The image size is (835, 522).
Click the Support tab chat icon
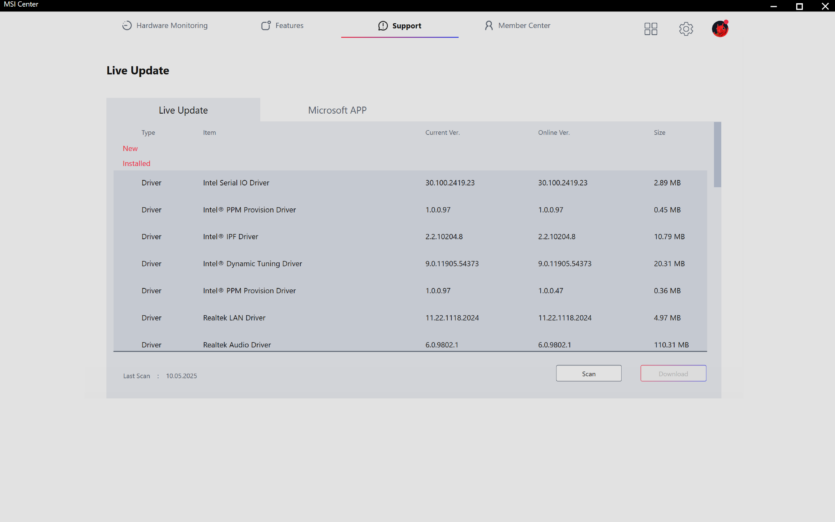(383, 26)
